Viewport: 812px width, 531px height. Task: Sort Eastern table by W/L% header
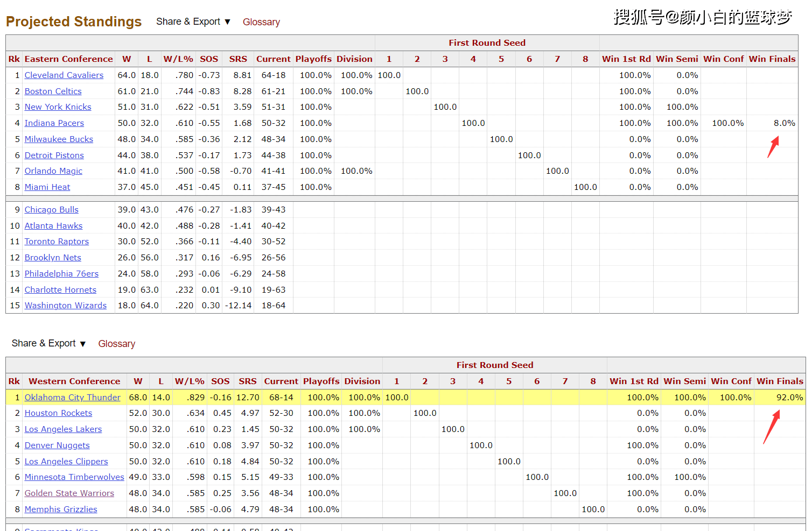tap(178, 59)
